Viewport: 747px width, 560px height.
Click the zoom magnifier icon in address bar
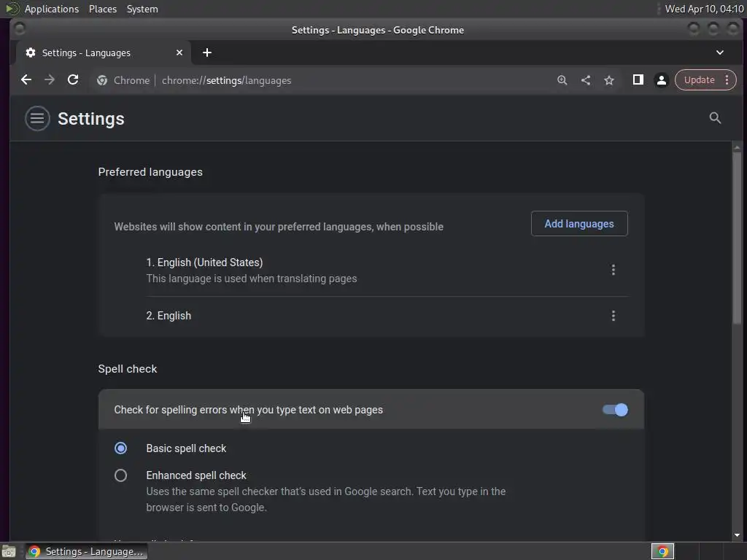click(562, 80)
